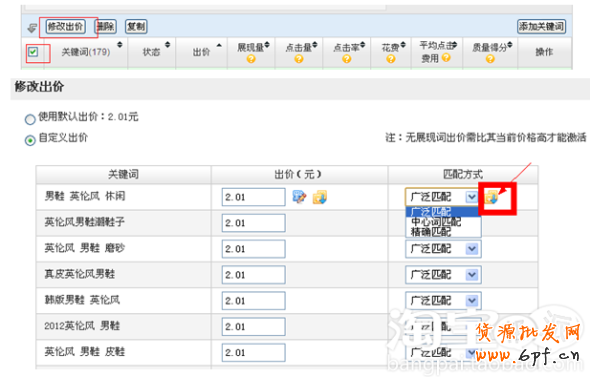This screenshot has height=377, width=590.
Task: Choose 精确匹配 in the open dropdown
Action: click(x=431, y=232)
